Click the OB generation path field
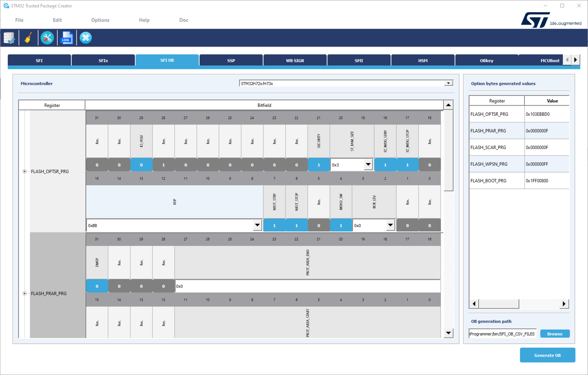The image size is (588, 375). click(503, 334)
